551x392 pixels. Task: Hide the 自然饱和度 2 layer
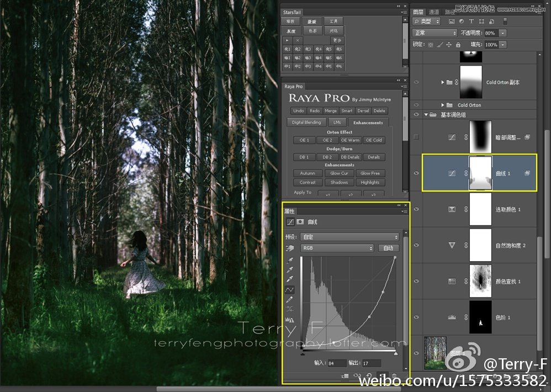click(416, 245)
